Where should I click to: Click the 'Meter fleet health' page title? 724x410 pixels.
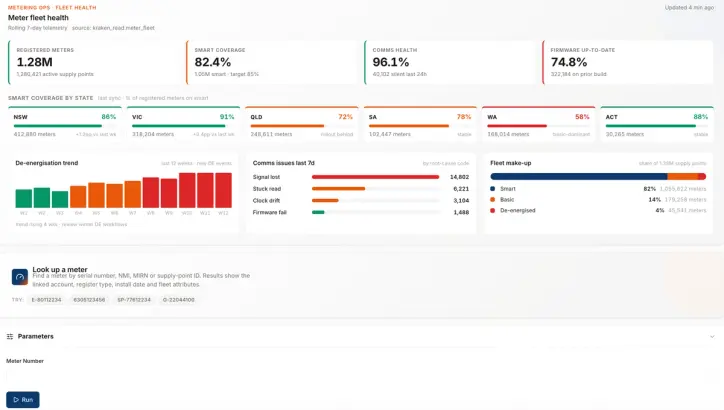(x=38, y=18)
